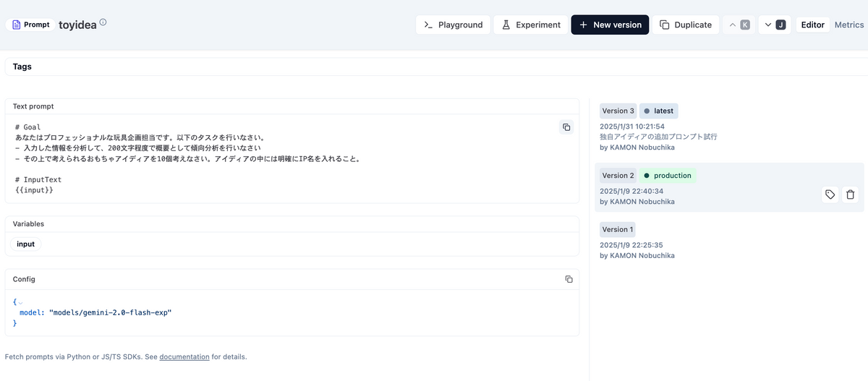The image size is (868, 381).
Task: Collapse the Config JSON object
Action: tap(20, 302)
